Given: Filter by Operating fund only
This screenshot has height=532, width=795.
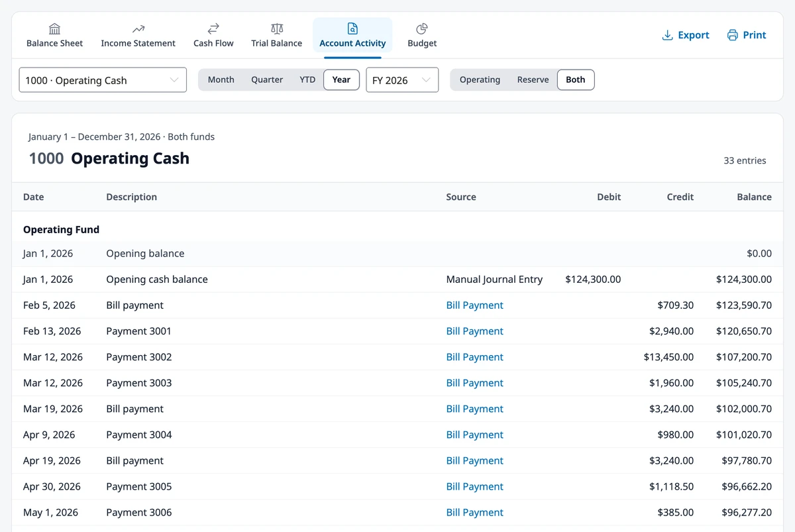Looking at the screenshot, I should [480, 80].
